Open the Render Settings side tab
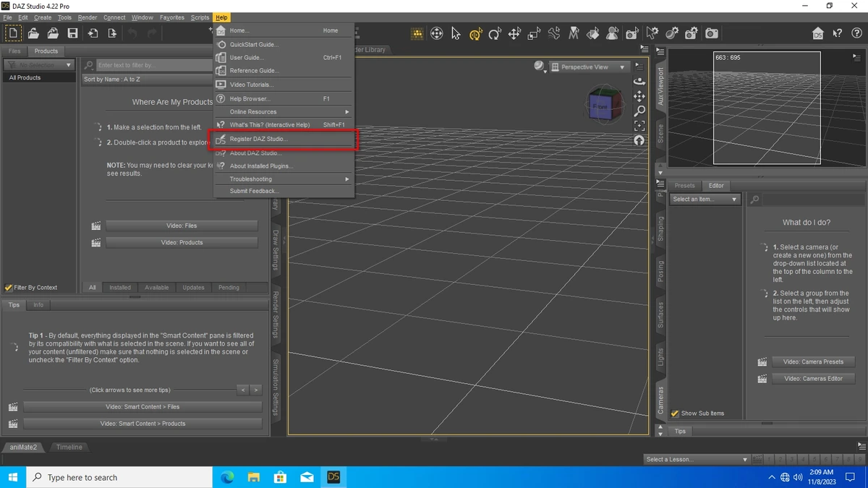Screen dimensions: 868x488 (x=276, y=315)
